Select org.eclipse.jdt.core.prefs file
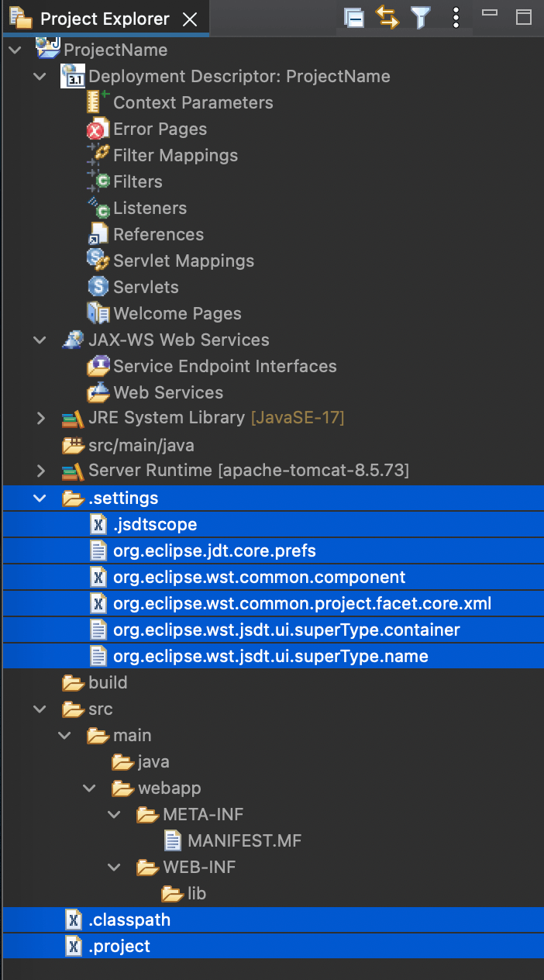 click(203, 551)
